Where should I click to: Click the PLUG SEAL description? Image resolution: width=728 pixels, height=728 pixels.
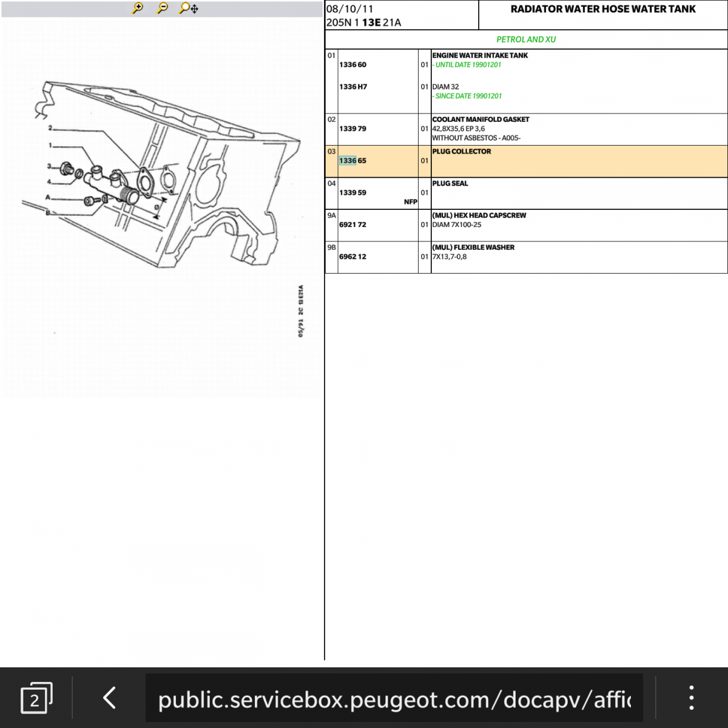click(450, 183)
